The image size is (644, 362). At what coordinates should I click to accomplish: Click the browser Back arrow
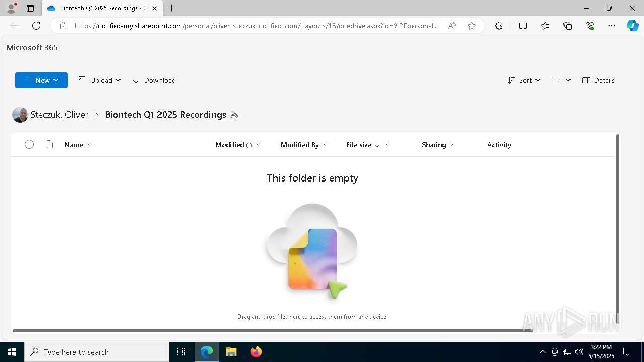(x=14, y=26)
